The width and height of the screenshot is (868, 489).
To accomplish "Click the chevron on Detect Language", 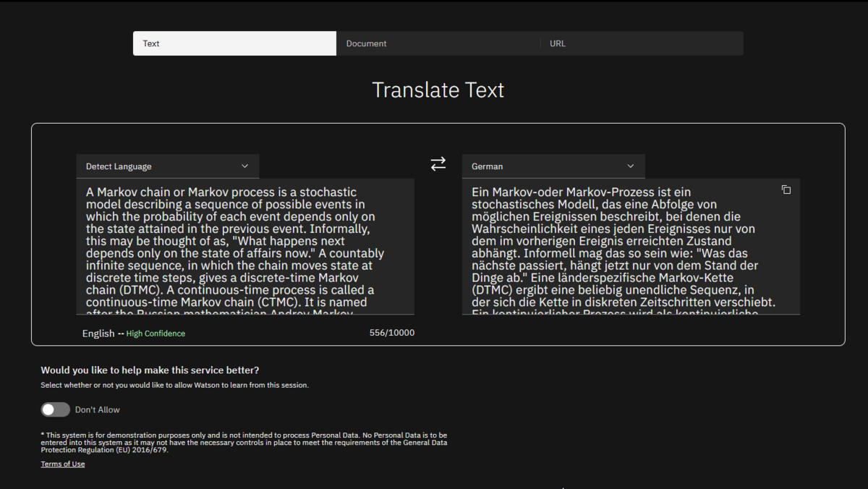I will pos(244,166).
